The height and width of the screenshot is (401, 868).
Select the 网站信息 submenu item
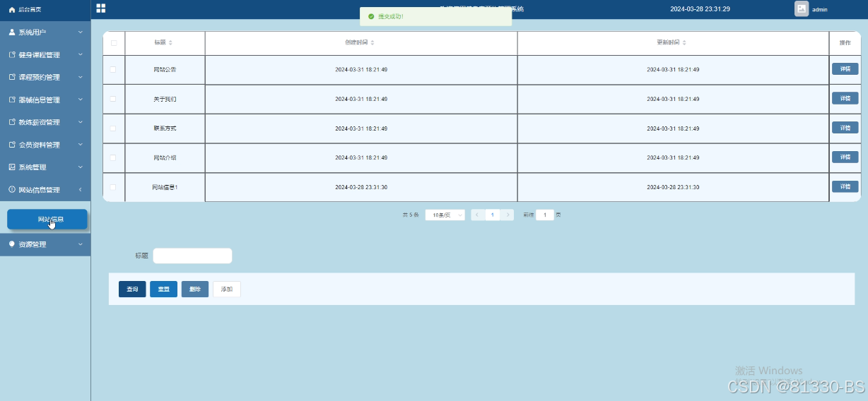pos(47,220)
